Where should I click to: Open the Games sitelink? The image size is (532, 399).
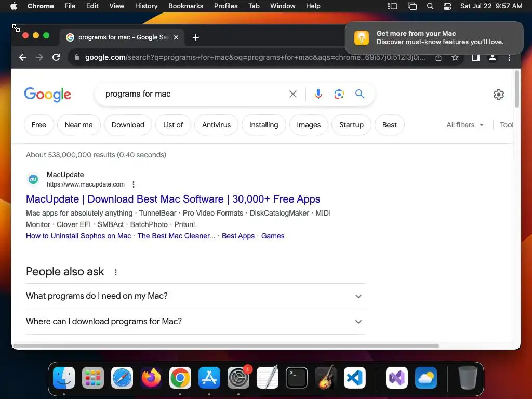[x=272, y=236]
